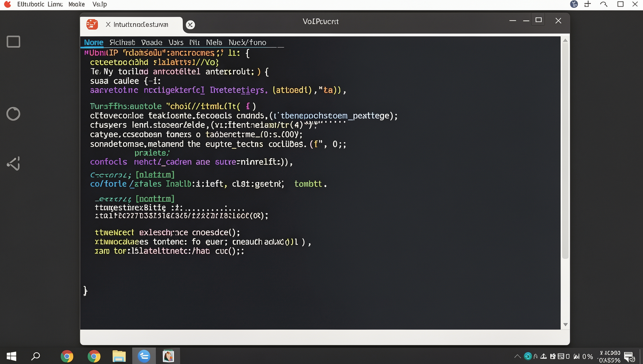This screenshot has width=643, height=364.
Task: Close the VoIPcucrt window
Action: point(558,20)
